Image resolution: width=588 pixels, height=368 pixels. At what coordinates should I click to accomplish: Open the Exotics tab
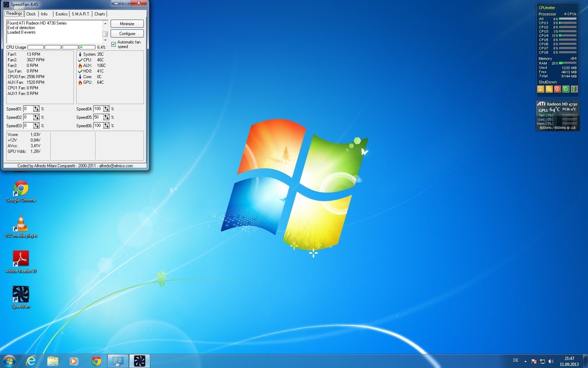pos(62,14)
